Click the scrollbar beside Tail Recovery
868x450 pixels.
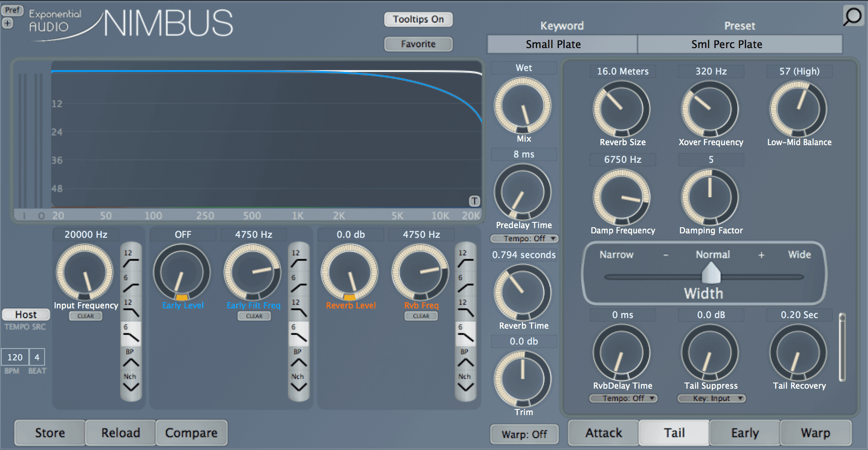[842, 347]
